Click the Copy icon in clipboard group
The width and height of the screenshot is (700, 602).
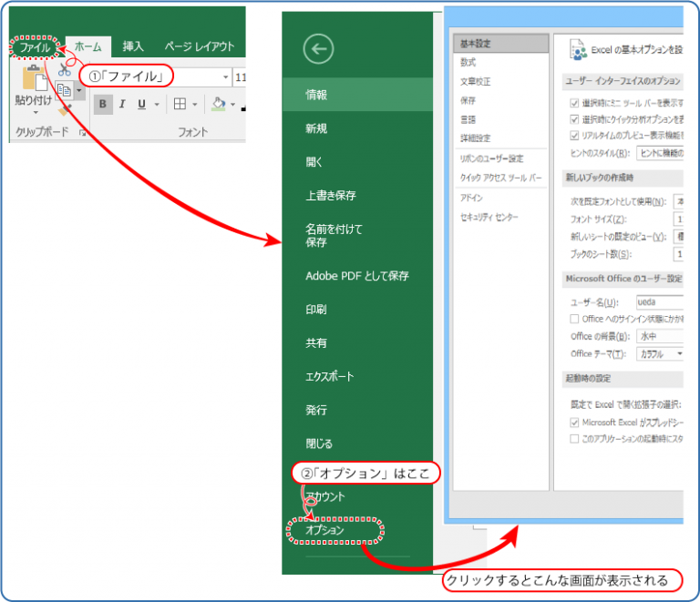click(64, 89)
